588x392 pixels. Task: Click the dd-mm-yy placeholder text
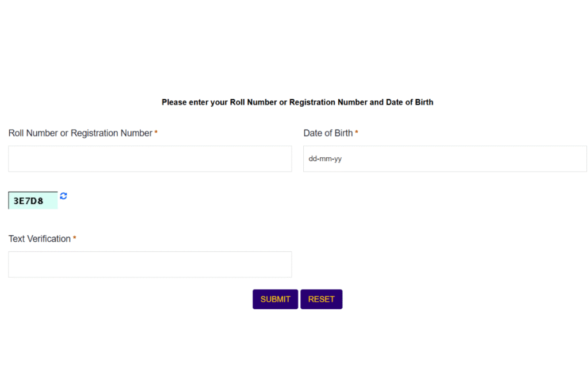pyautogui.click(x=325, y=159)
